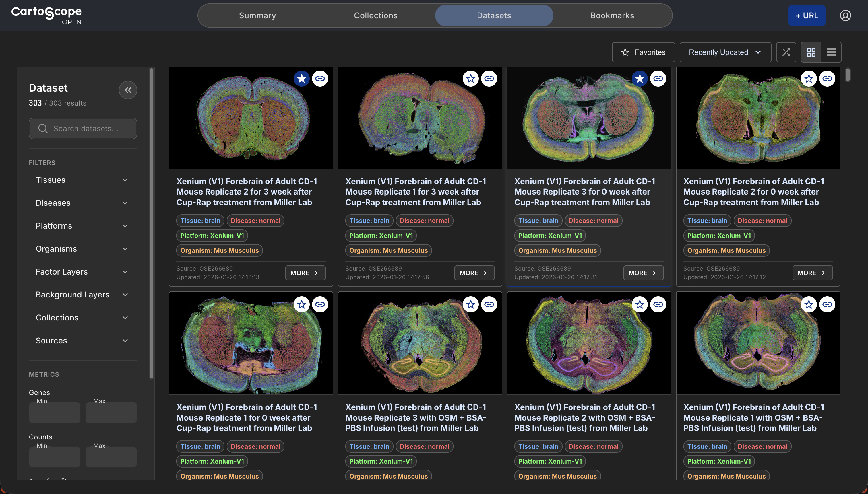This screenshot has width=868, height=494.
Task: Star the OSM + BSA-PBS Replicate 3 dataset
Action: (470, 304)
